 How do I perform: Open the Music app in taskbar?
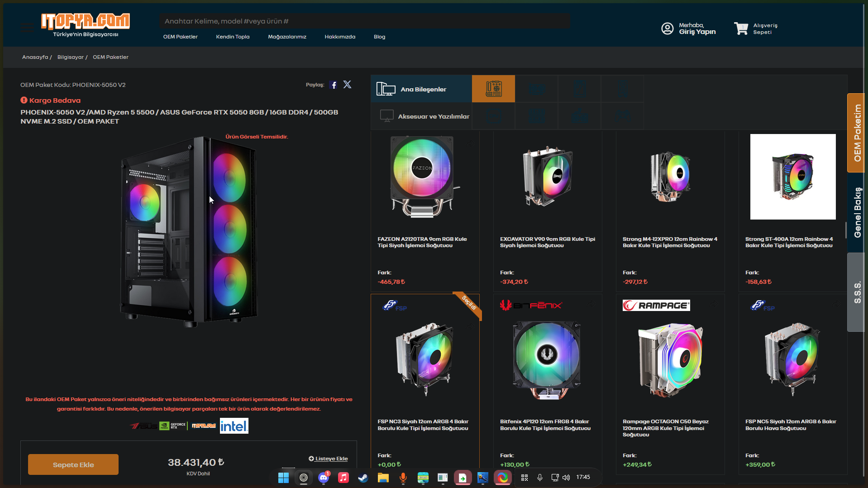(343, 478)
